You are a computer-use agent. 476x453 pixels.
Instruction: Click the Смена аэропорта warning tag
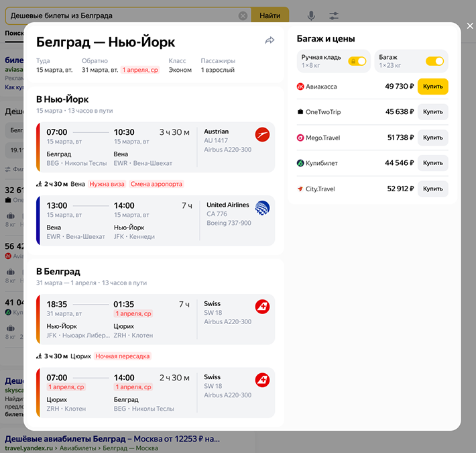(x=156, y=184)
